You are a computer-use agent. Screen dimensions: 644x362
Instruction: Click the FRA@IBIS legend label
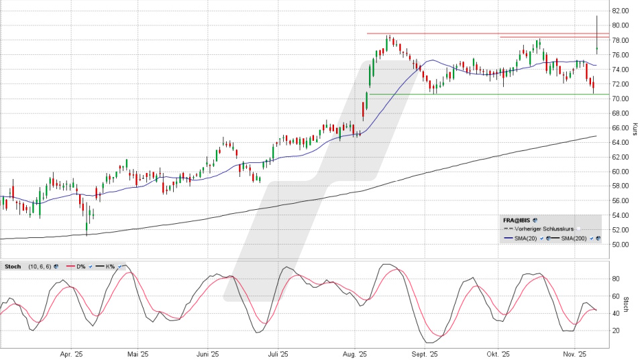coord(517,219)
